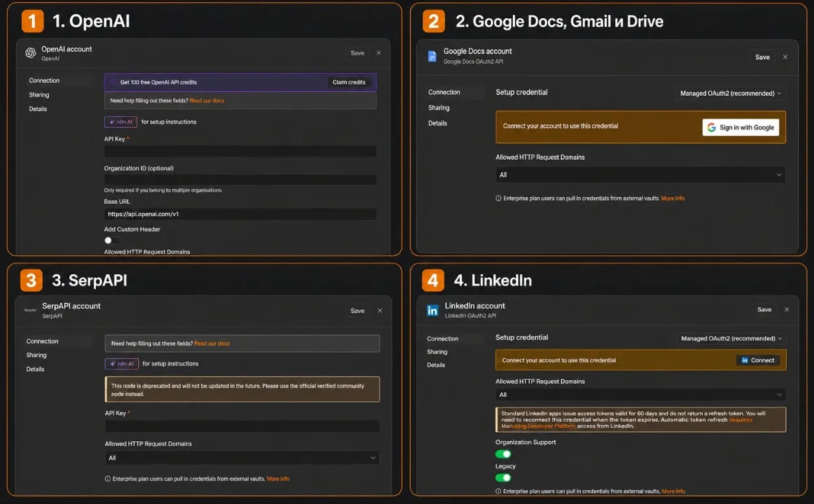814x504 pixels.
Task: Close the SerpAPI account dialog
Action: 379,311
